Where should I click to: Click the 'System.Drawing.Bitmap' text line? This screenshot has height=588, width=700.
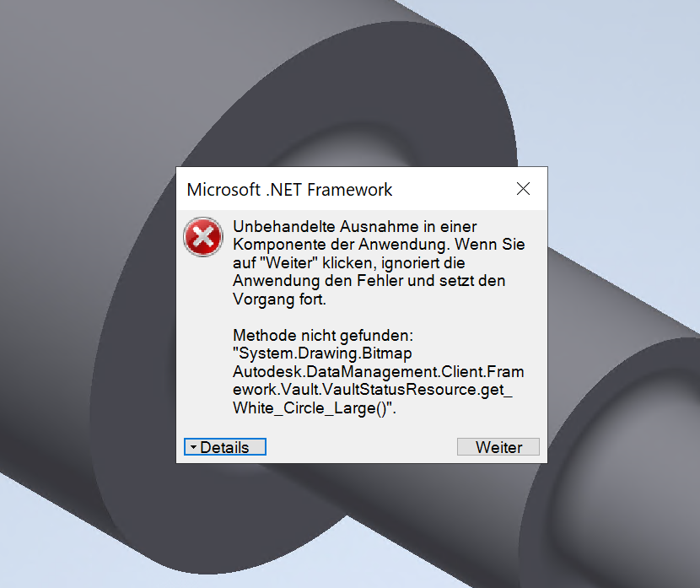(322, 353)
